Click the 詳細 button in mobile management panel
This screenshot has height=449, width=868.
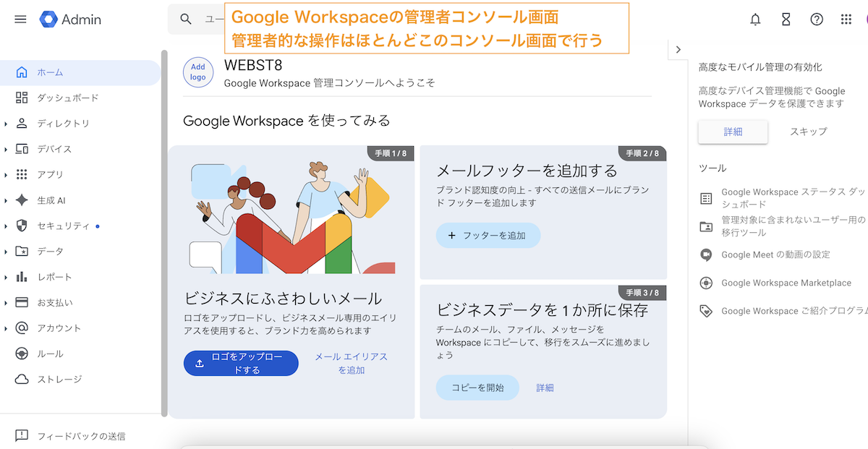pyautogui.click(x=733, y=132)
